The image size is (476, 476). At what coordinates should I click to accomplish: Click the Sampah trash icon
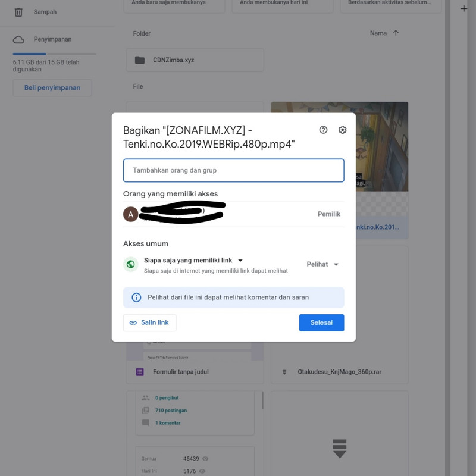click(18, 12)
